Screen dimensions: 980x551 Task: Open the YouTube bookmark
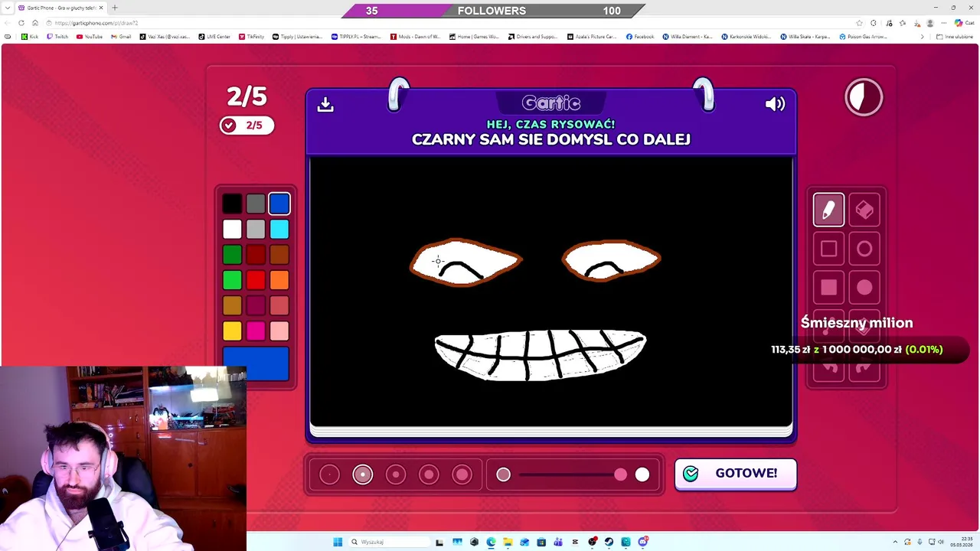[90, 37]
